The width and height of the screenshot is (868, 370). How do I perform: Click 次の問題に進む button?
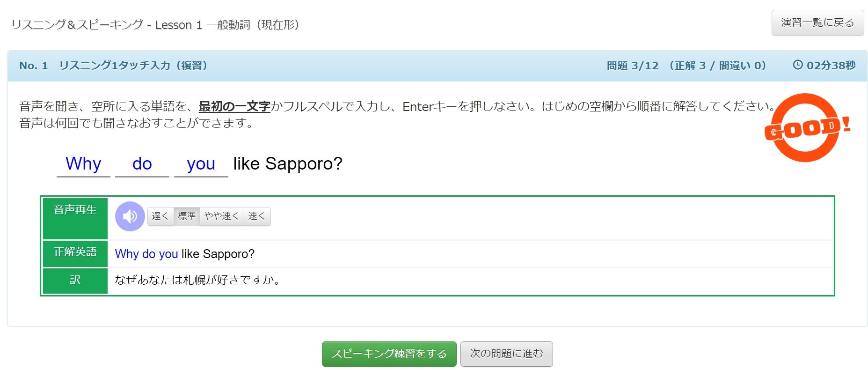506,354
